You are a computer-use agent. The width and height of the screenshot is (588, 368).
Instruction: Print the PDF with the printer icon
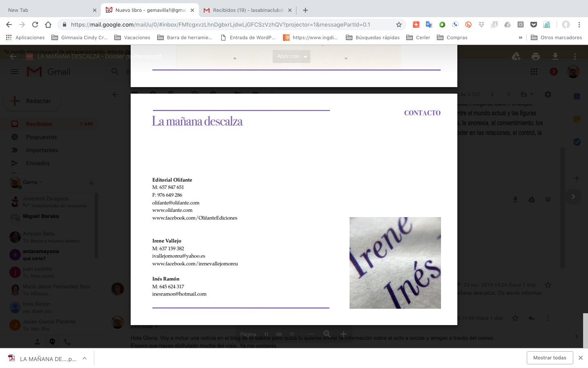click(x=535, y=56)
